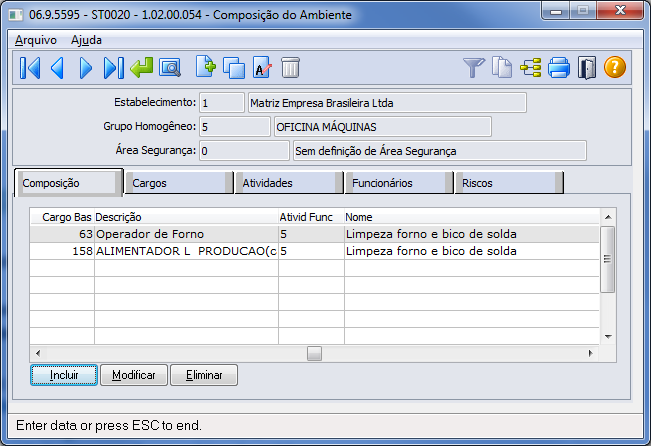This screenshot has width=651, height=446.
Task: Click the Sem definição de Área Segurança field
Action: pos(440,151)
